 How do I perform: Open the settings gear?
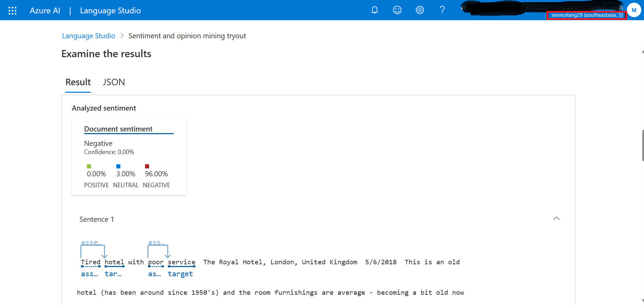tap(420, 10)
